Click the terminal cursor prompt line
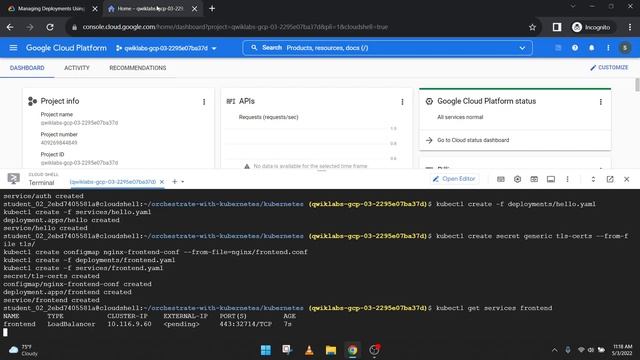The height and width of the screenshot is (360, 640). 5,332
